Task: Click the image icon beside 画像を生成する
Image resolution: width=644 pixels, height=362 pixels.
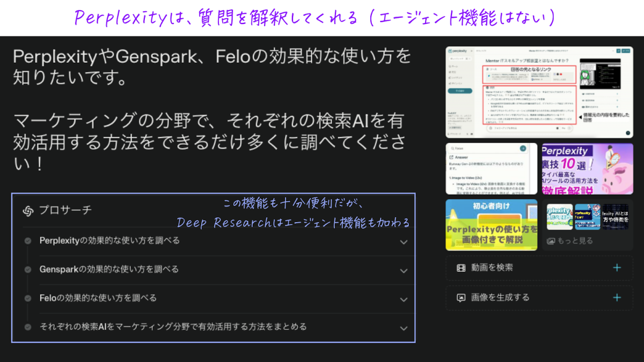Action: (460, 298)
